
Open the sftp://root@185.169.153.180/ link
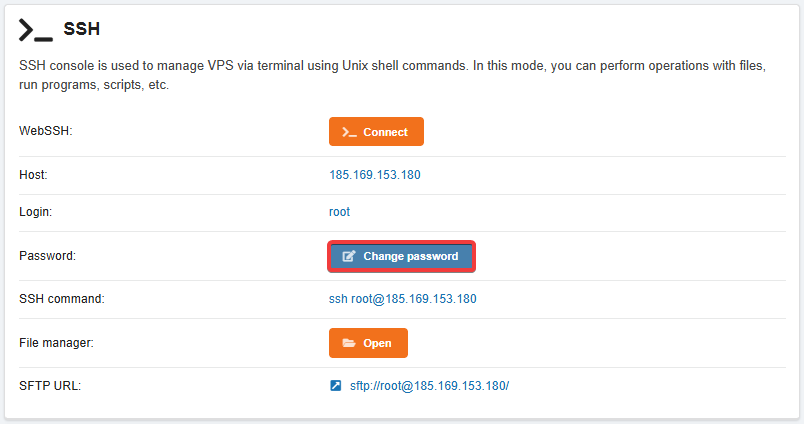[x=429, y=385]
